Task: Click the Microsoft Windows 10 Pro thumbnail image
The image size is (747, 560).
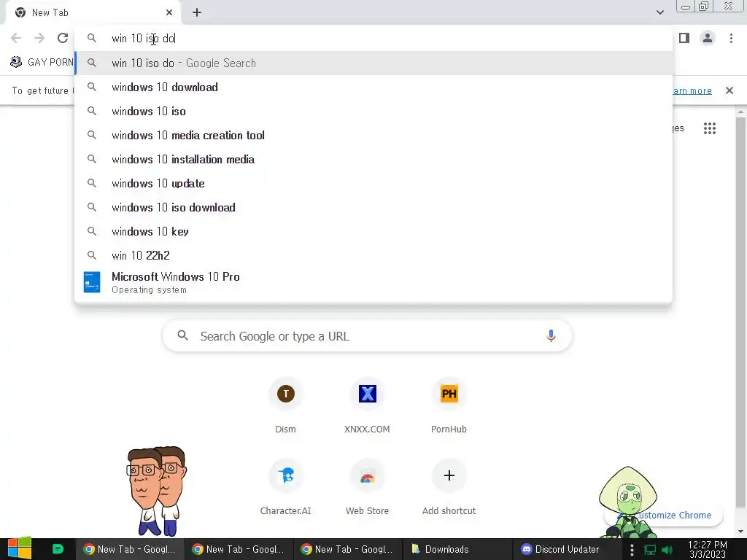Action: [x=92, y=282]
